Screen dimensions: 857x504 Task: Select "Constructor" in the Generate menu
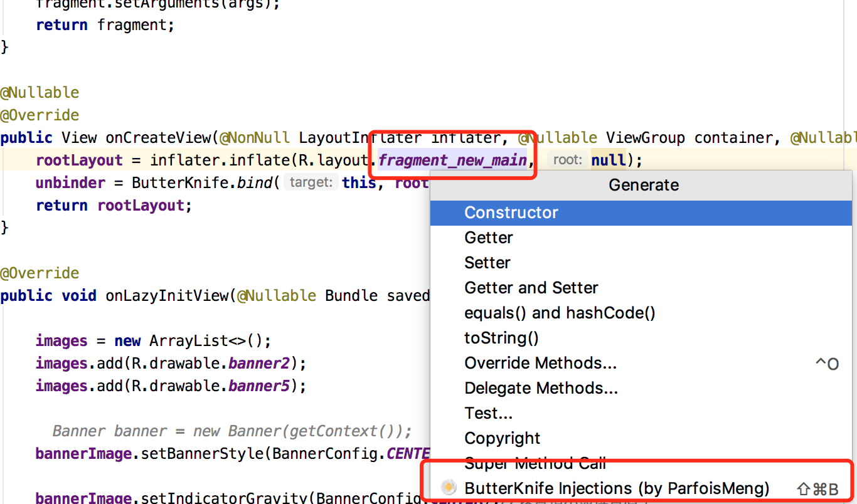click(x=510, y=213)
